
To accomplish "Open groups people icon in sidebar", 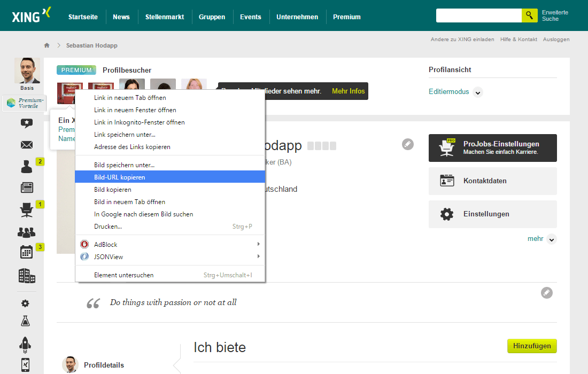I will [27, 232].
